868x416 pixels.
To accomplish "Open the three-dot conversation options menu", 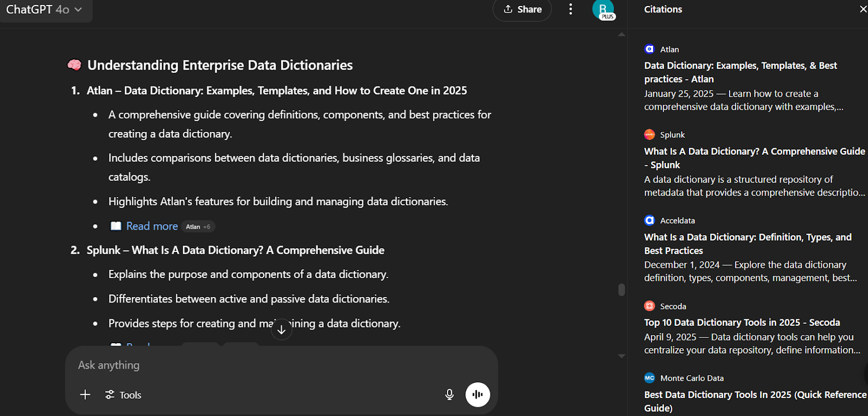I will tap(570, 9).
